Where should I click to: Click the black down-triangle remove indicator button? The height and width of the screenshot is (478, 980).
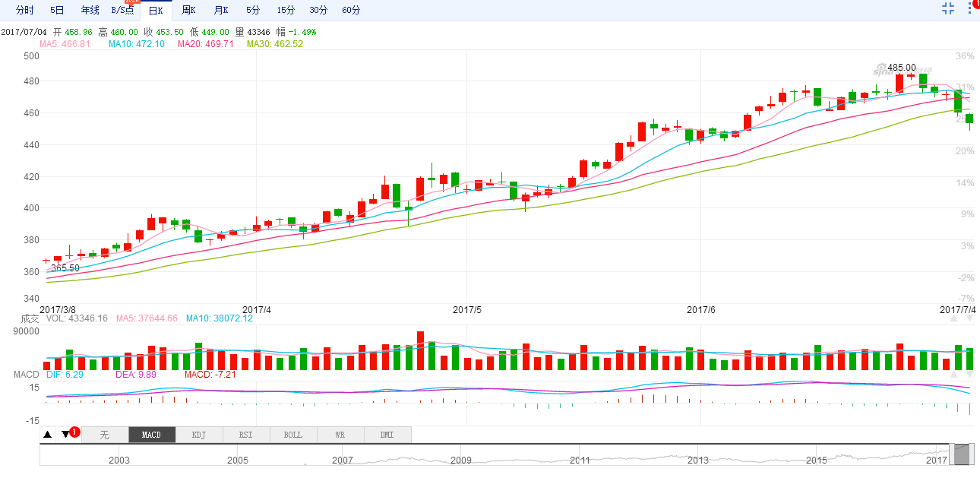[x=66, y=435]
